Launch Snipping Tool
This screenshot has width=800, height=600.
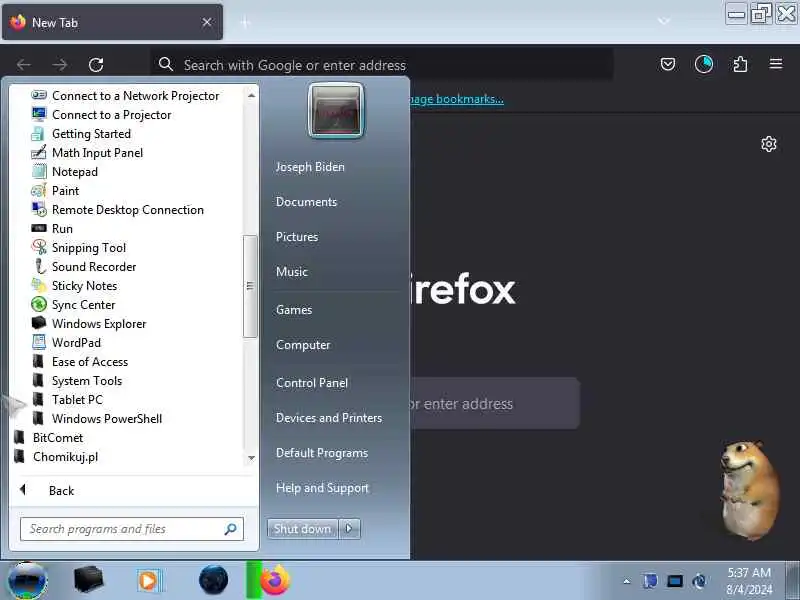click(x=79, y=247)
